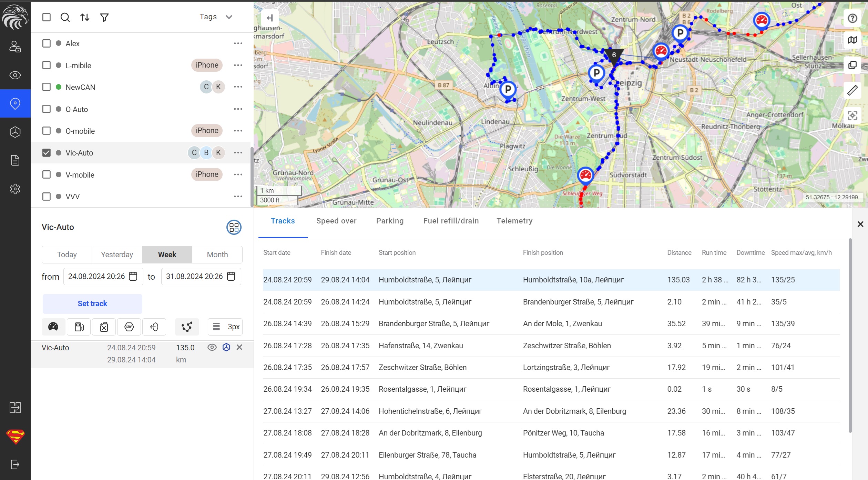
Task: Select the An der Mole, 1, Zwenkau row
Action: (551, 323)
